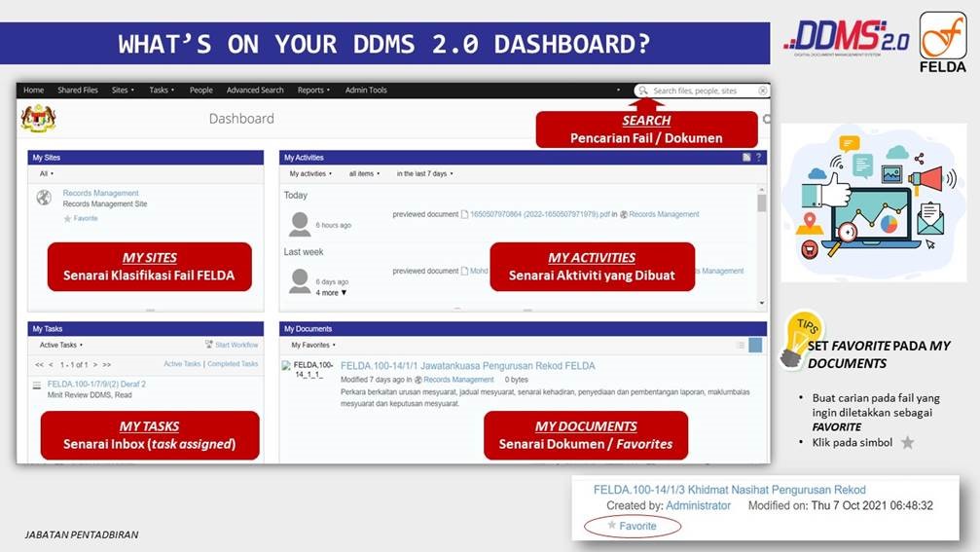Click the Records Management site globe icon
The width and height of the screenshot is (980, 552).
pyautogui.click(x=44, y=198)
